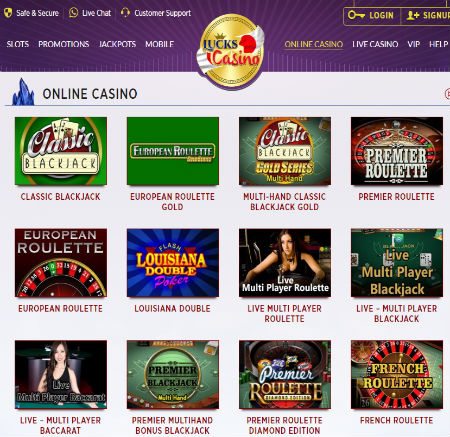
Task: Open the Slots menu item
Action: pyautogui.click(x=18, y=44)
